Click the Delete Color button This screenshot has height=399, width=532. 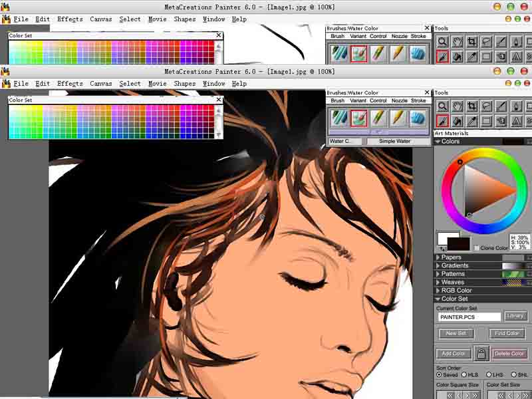pyautogui.click(x=509, y=354)
